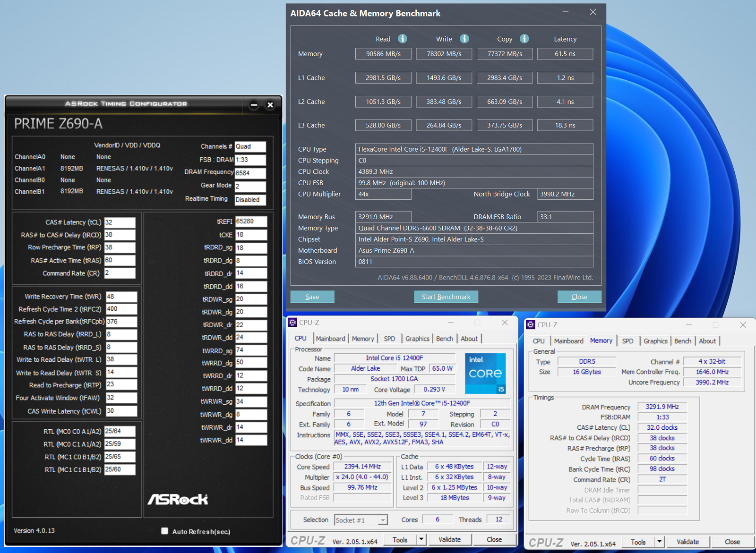Expand Tools dropdown arrow in right CPU-Z

(x=659, y=542)
